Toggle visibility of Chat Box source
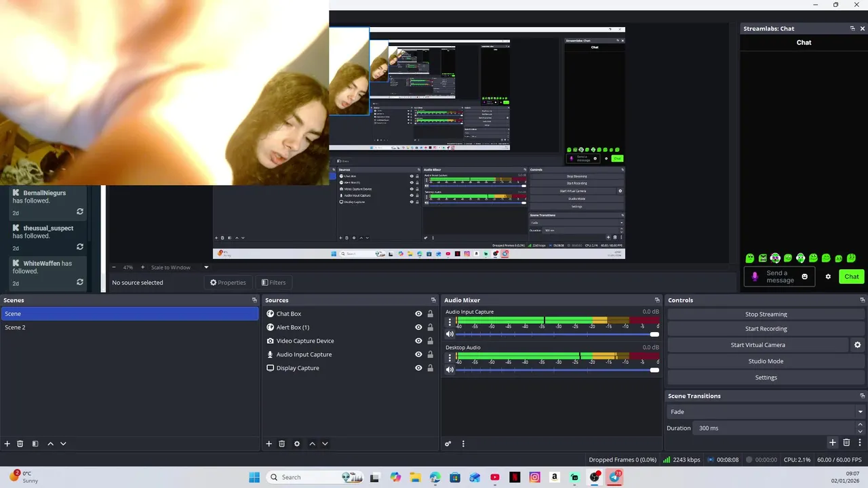868x488 pixels. pos(418,314)
